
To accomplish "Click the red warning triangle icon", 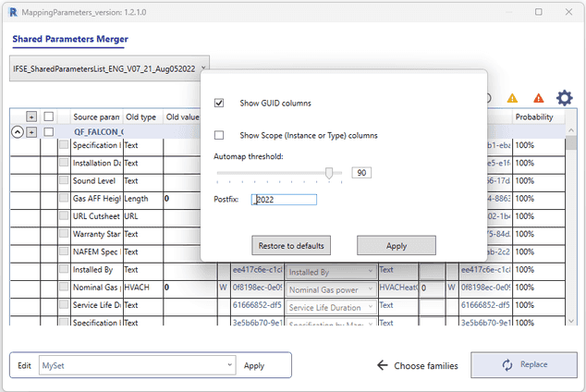I will (x=538, y=98).
